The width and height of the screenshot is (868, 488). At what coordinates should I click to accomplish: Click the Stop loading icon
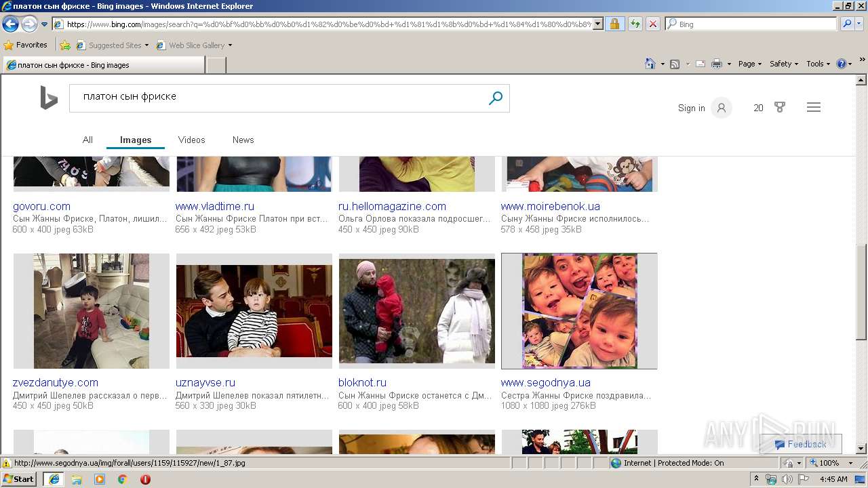(x=652, y=24)
